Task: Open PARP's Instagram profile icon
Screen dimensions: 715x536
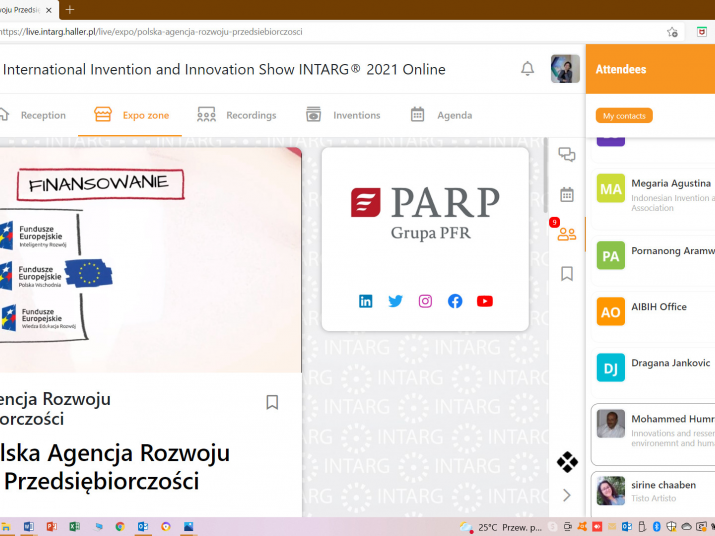Action: 425,301
